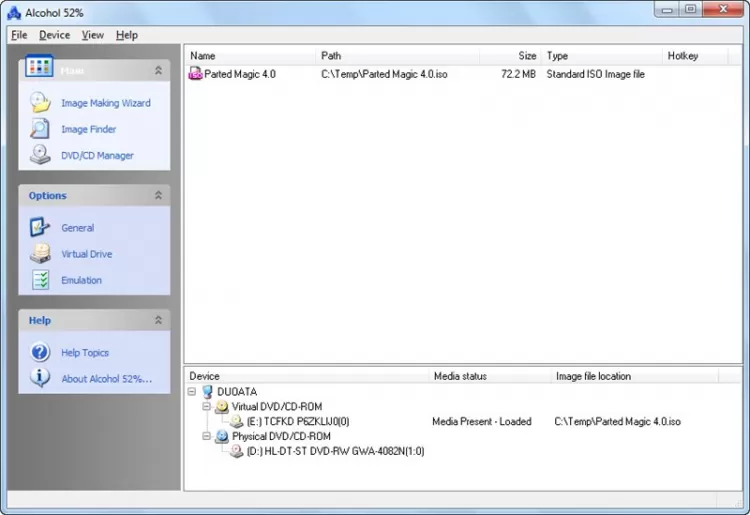
Task: Select the (D:) HL-DT-ST DVD-RW drive
Action: (335, 451)
